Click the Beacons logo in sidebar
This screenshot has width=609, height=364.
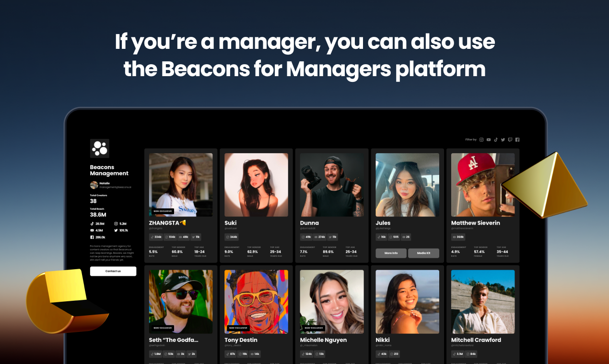(100, 148)
